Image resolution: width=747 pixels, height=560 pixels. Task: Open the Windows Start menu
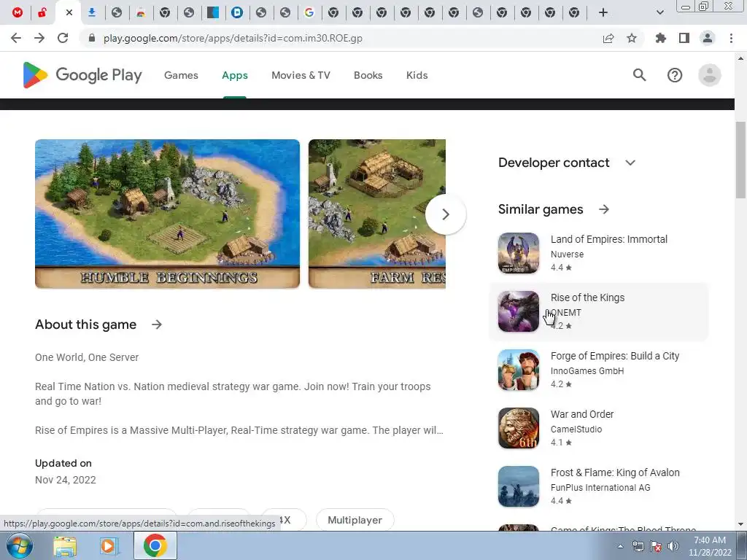coord(19,545)
